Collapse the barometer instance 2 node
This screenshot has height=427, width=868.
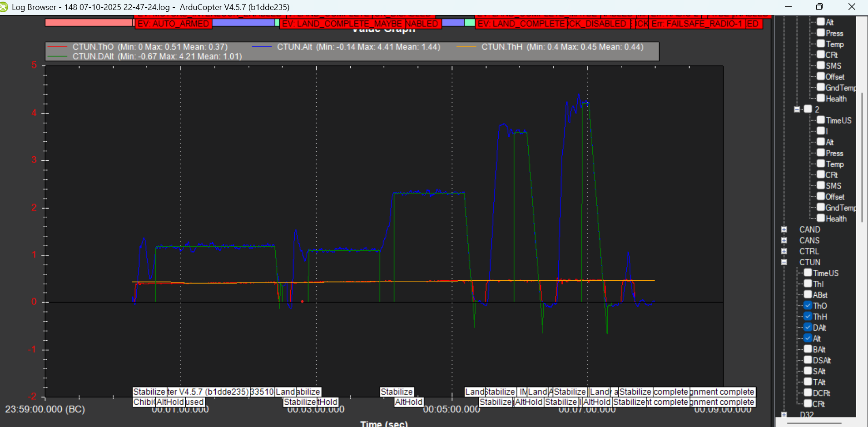[797, 109]
